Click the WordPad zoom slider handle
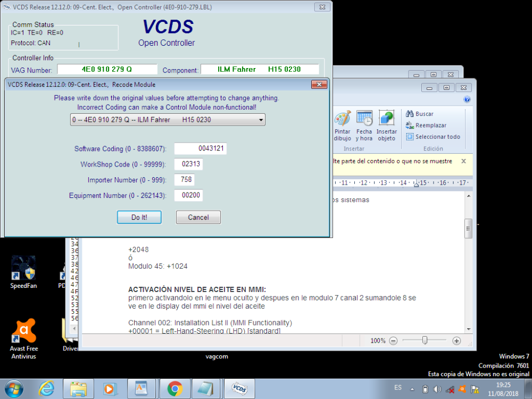Viewport: 532px width, 399px height. [x=425, y=340]
